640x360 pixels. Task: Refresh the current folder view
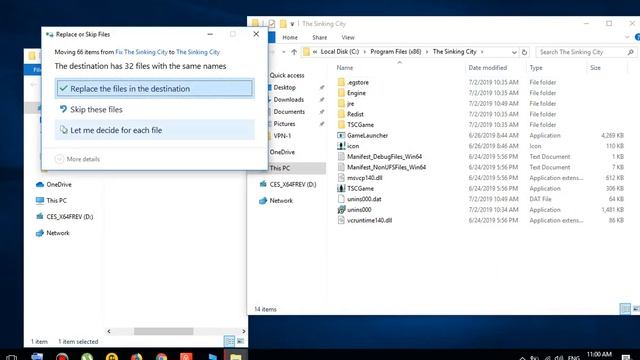524,52
